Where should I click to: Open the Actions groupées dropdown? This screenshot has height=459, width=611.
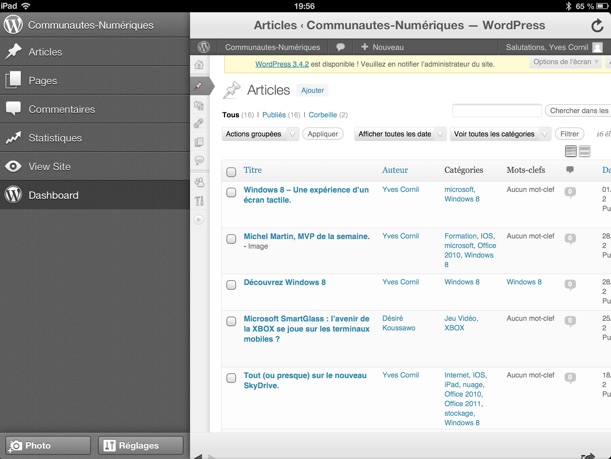(x=260, y=134)
